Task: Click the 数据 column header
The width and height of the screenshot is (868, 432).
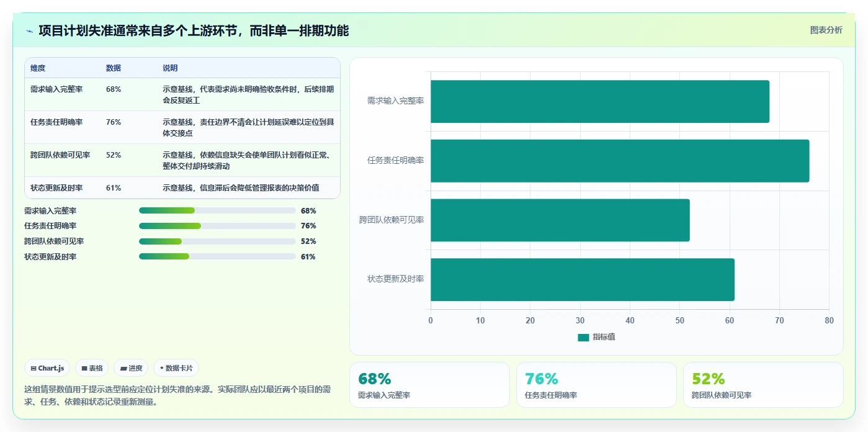Action: [x=114, y=68]
